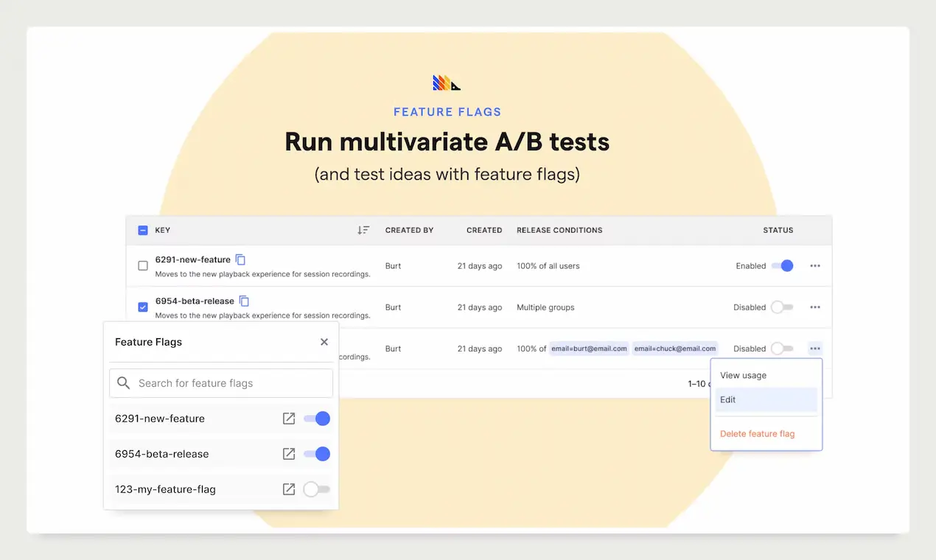Toggle the select-all checkbox in table header

pyautogui.click(x=143, y=230)
